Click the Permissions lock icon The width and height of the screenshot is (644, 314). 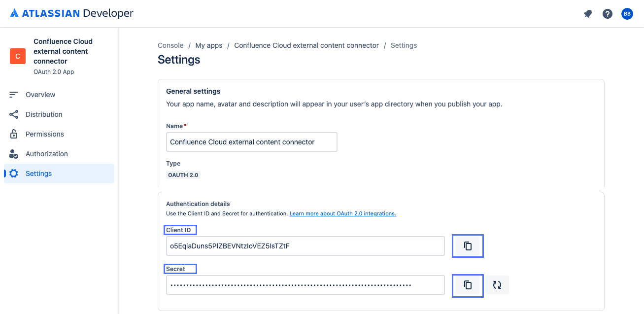click(14, 134)
